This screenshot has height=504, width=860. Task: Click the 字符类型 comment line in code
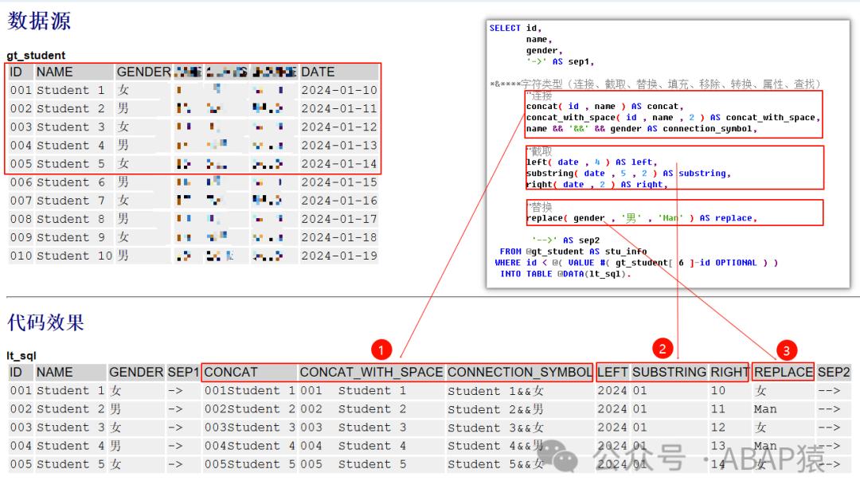(655, 84)
